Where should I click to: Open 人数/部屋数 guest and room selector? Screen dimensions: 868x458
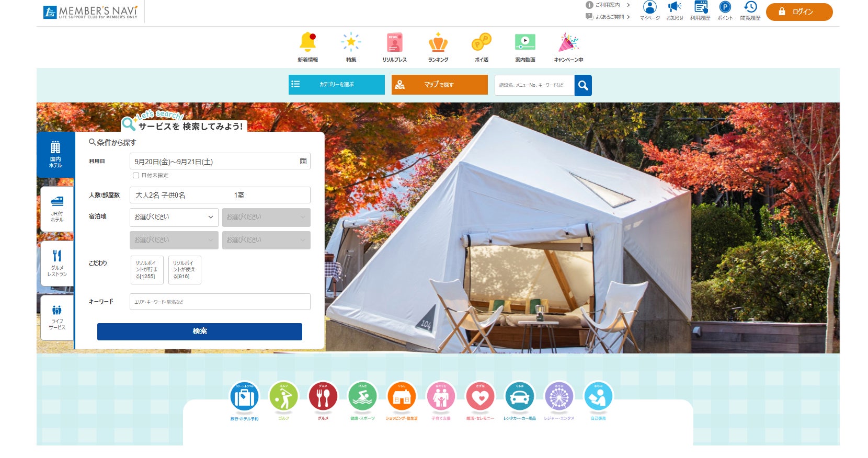220,195
